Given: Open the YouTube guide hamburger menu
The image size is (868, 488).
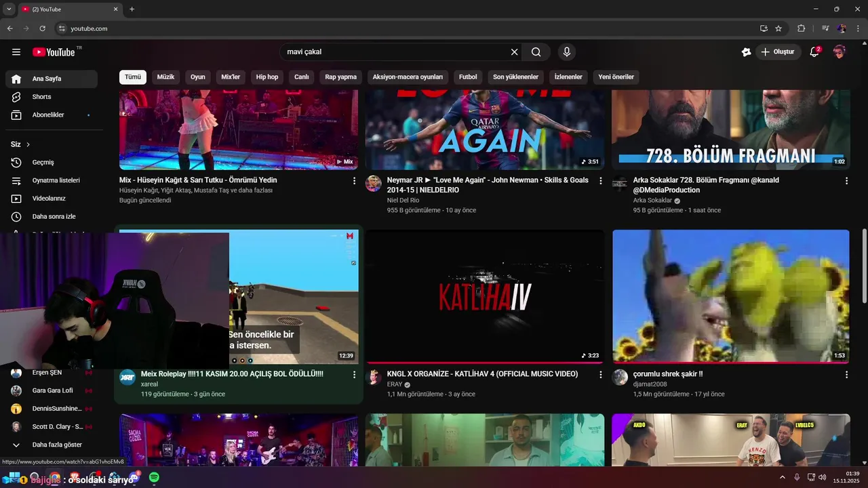Looking at the screenshot, I should 16,52.
